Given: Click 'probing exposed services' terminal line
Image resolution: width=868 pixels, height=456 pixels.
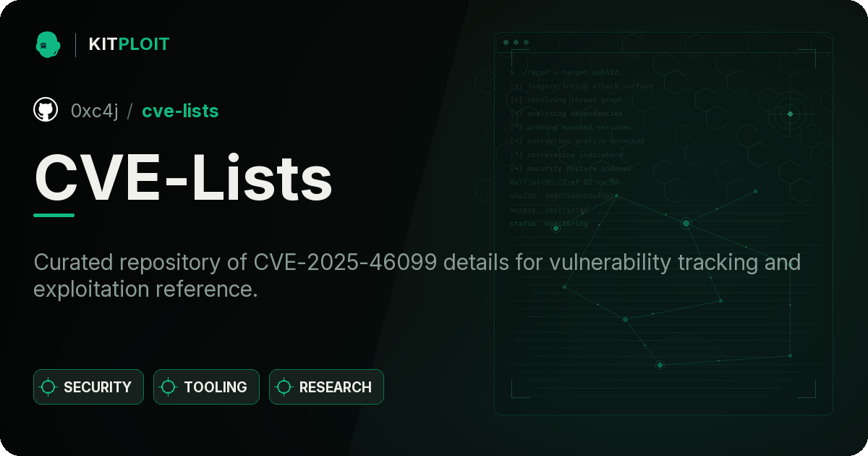Looking at the screenshot, I should click(x=570, y=127).
